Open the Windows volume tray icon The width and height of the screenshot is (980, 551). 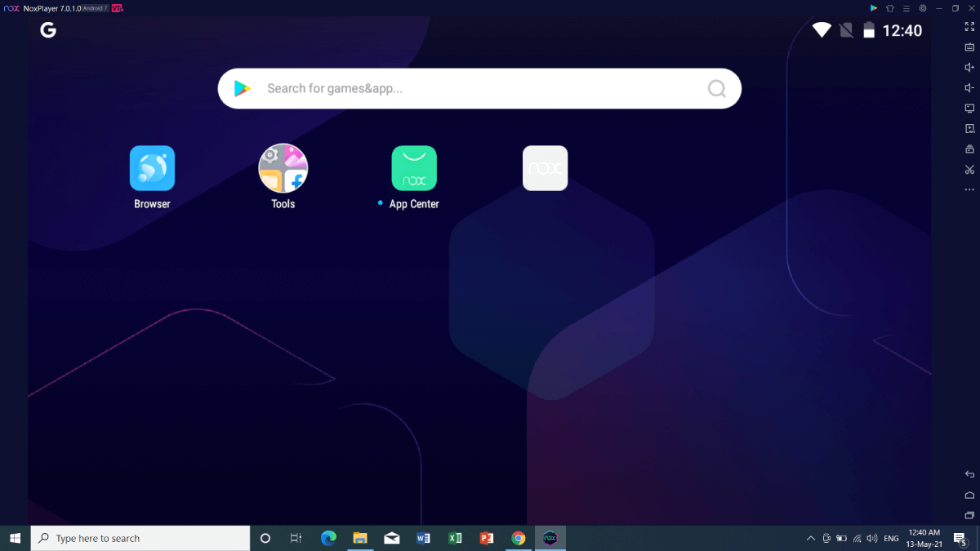pyautogui.click(x=872, y=538)
